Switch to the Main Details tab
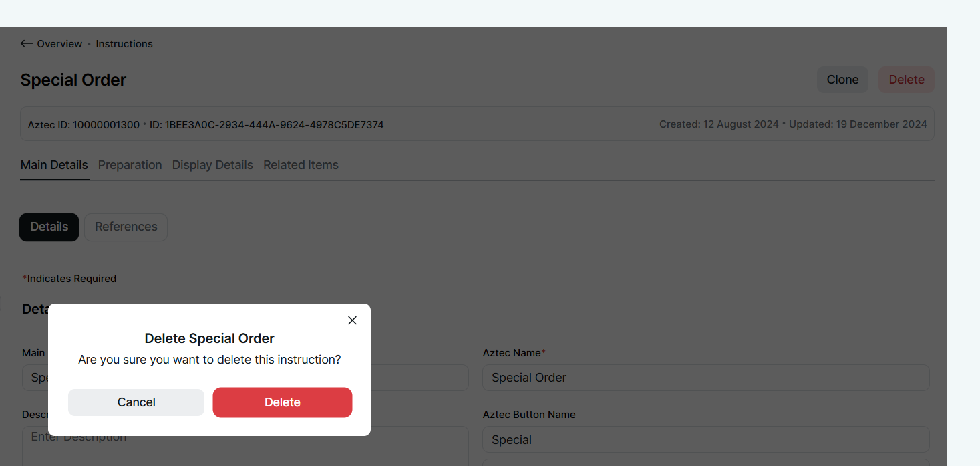Viewport: 980px width, 466px height. click(x=54, y=165)
